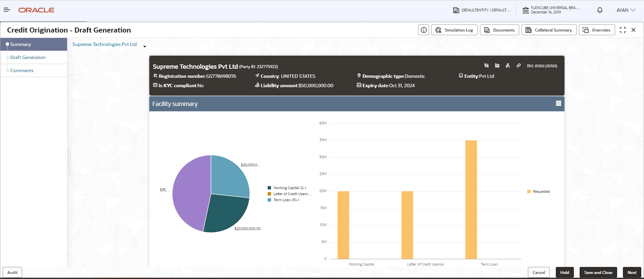The width and height of the screenshot is (644, 279).
Task: Open the DEFAULTENTITY selector
Action: pyautogui.click(x=482, y=10)
